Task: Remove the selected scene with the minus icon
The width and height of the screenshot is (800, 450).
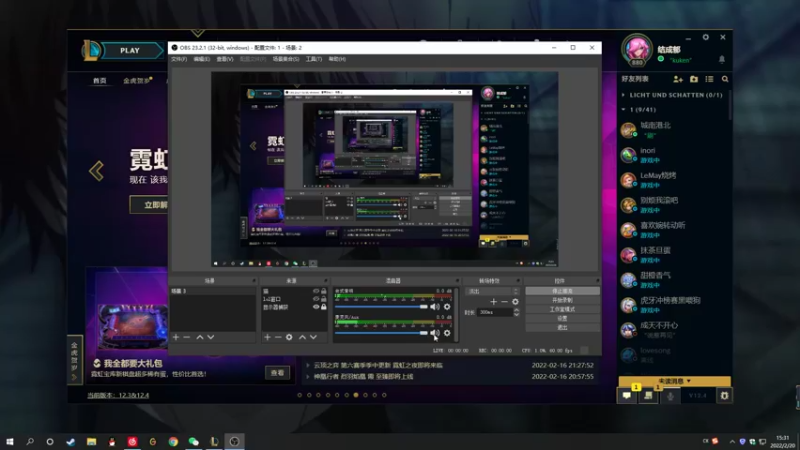Action: point(187,337)
